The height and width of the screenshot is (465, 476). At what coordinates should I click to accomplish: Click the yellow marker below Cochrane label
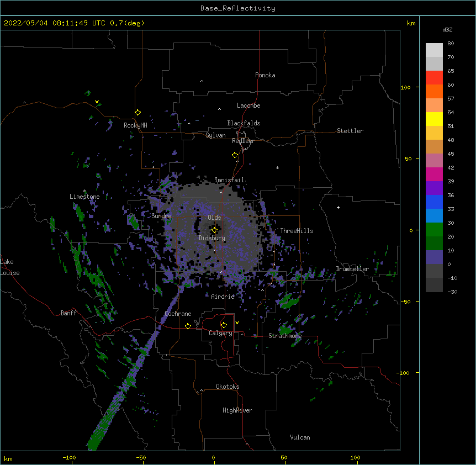[188, 326]
